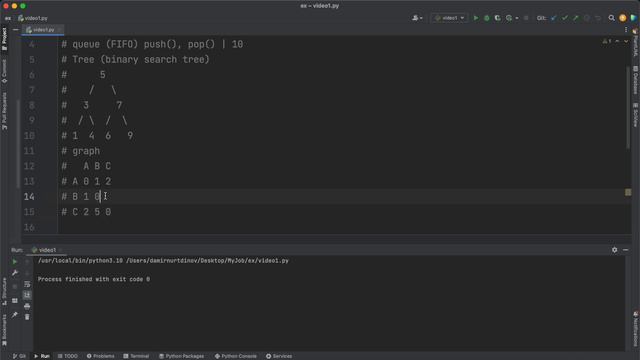Open the Python Console tool window

tap(236, 356)
